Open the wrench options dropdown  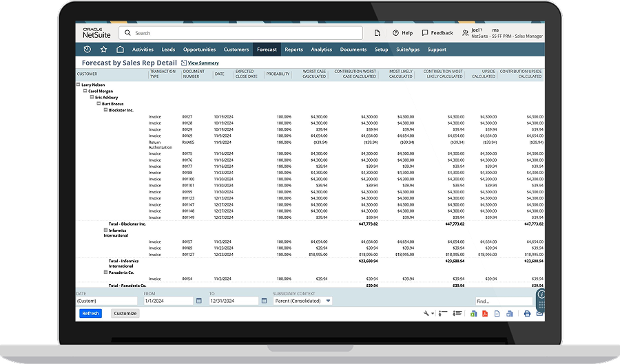click(428, 314)
